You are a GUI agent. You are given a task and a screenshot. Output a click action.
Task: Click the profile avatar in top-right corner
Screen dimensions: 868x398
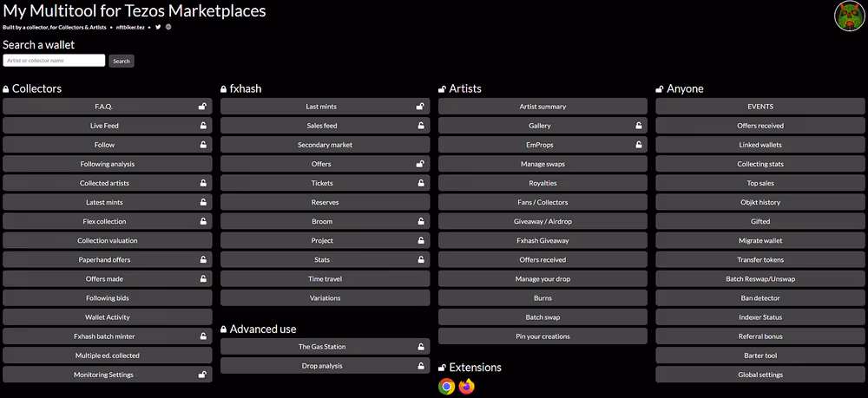click(848, 16)
